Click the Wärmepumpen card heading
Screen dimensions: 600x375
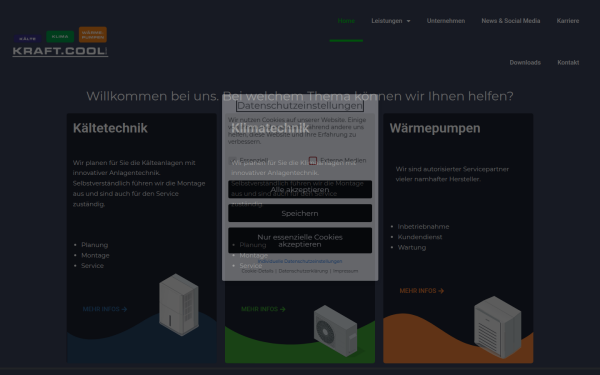point(435,128)
